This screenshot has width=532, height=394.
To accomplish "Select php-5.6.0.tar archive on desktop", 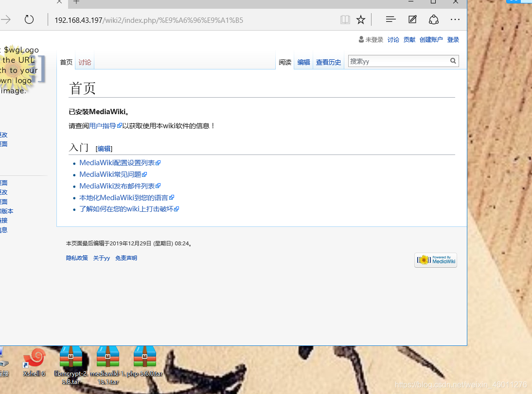I will (145, 361).
